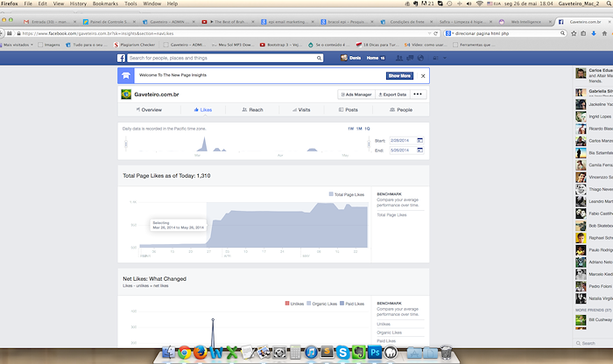
Task: Toggle the Organic Likes legend swatch
Action: click(x=309, y=304)
